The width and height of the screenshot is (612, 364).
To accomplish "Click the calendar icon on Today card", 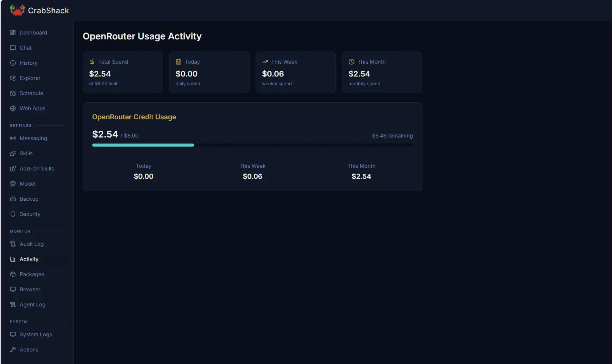I will click(179, 62).
